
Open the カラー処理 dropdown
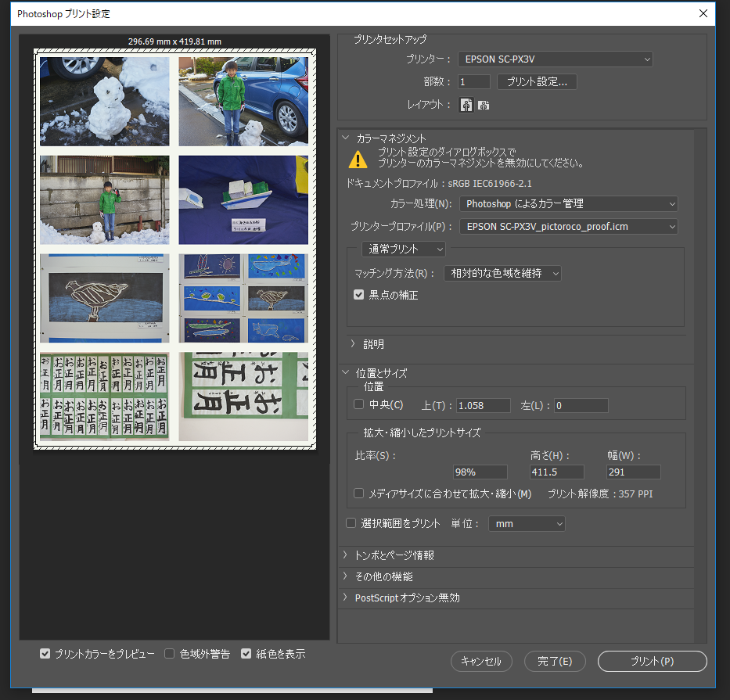569,203
